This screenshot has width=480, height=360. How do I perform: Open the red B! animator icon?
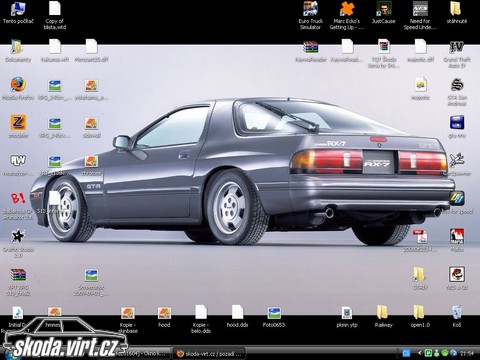coord(18,199)
